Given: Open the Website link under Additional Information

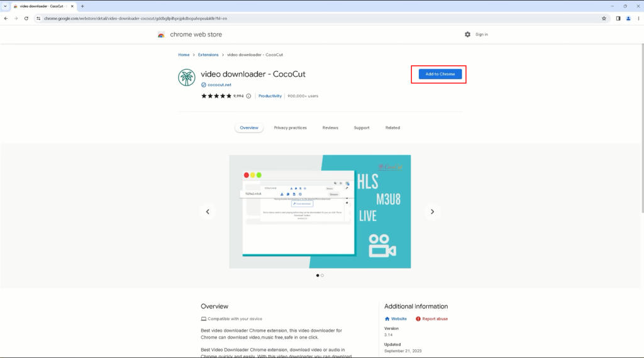Looking at the screenshot, I should pos(399,318).
